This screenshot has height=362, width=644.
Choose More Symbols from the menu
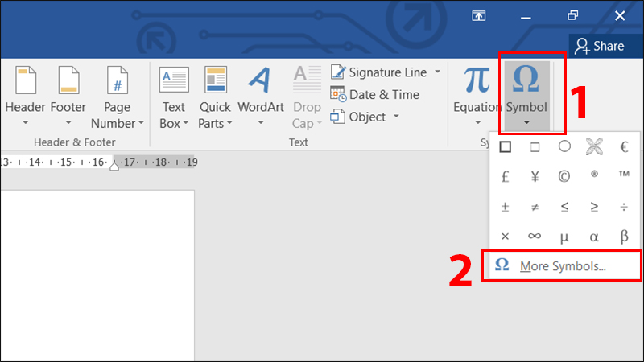(x=562, y=265)
